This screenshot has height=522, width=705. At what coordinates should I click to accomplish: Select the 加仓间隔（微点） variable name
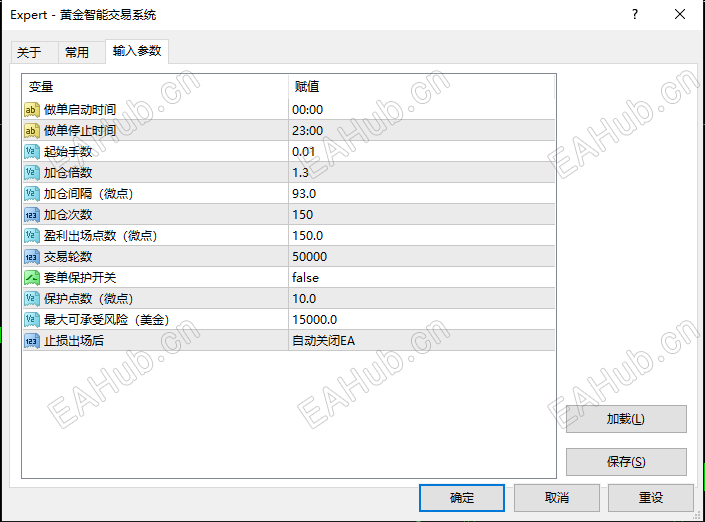(x=89, y=194)
